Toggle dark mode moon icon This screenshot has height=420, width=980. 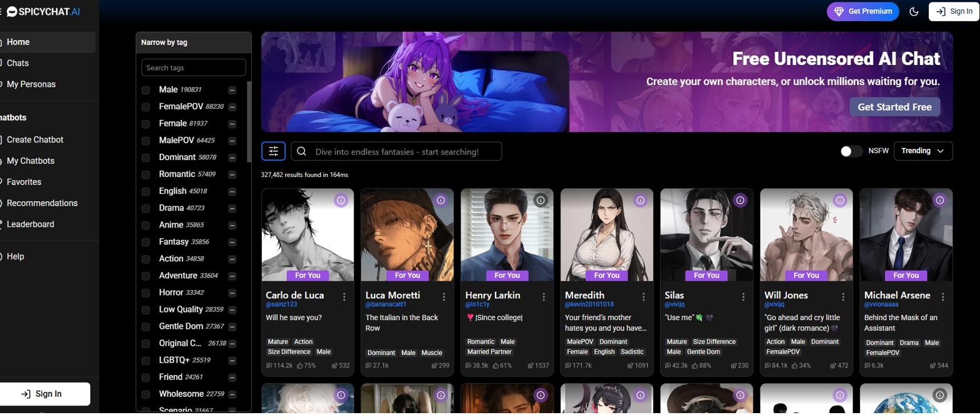[x=914, y=11]
